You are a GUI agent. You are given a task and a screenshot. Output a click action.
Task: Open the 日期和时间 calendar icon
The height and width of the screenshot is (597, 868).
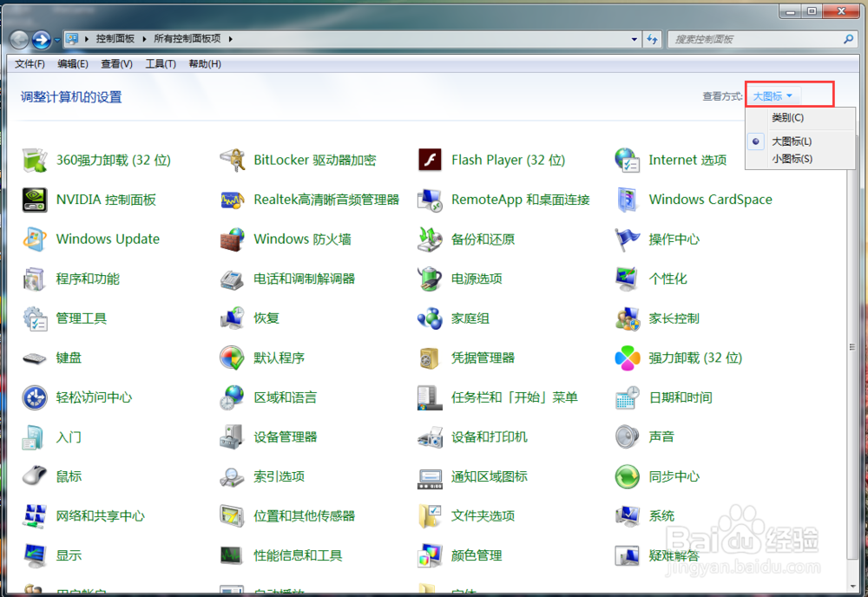point(628,397)
